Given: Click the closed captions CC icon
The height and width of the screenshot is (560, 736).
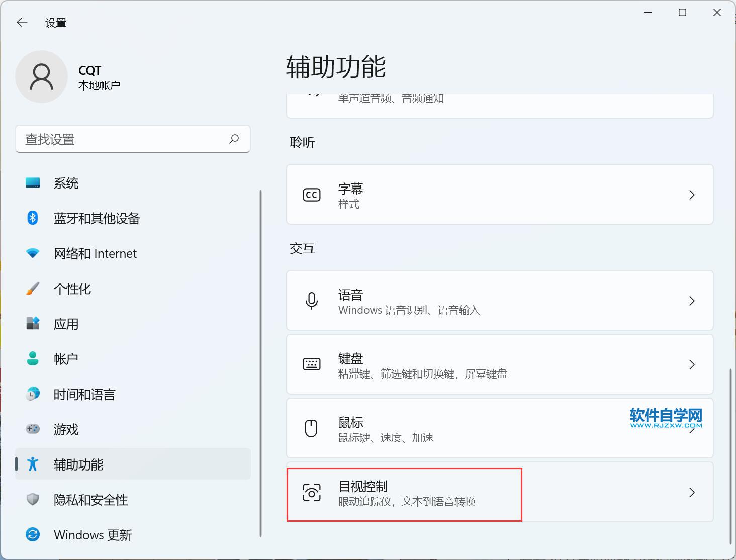Looking at the screenshot, I should click(x=311, y=195).
